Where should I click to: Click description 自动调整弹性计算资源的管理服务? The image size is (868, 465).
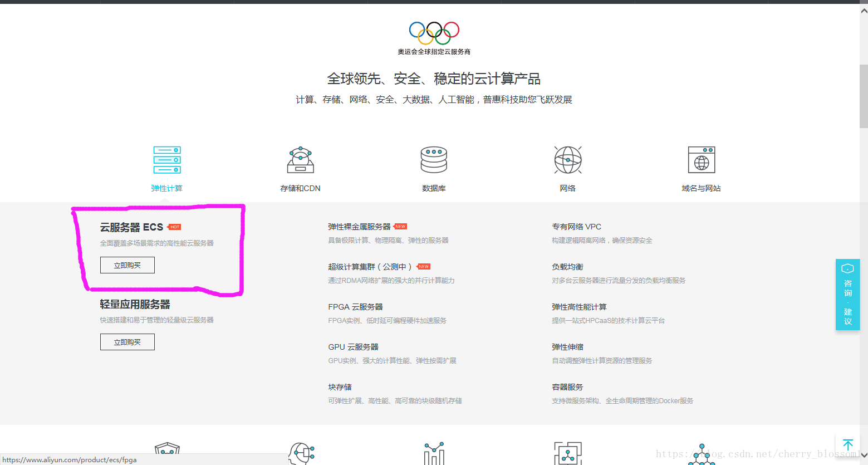coord(602,361)
